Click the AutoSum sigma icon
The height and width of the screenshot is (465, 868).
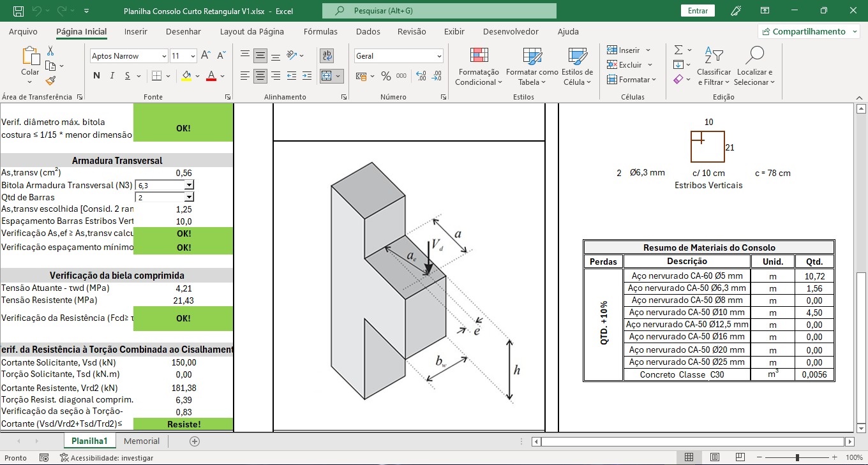(x=678, y=50)
